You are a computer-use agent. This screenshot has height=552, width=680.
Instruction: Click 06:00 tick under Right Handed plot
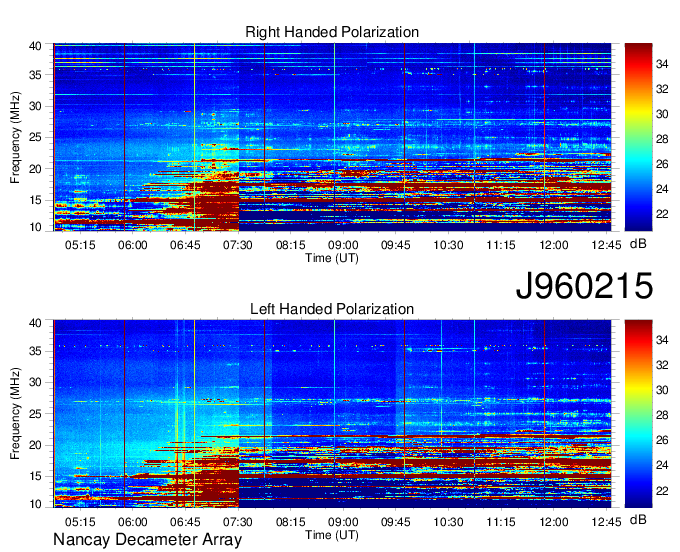133,245
